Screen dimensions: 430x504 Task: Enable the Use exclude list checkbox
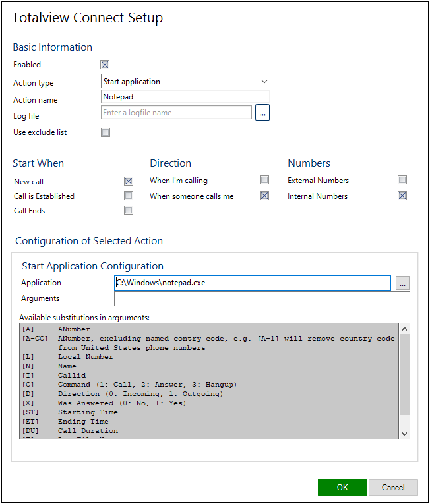click(106, 132)
